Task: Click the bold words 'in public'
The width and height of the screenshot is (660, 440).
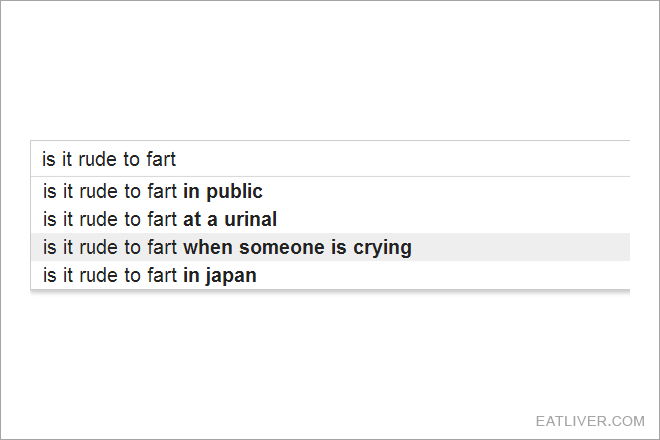Action: [x=223, y=192]
